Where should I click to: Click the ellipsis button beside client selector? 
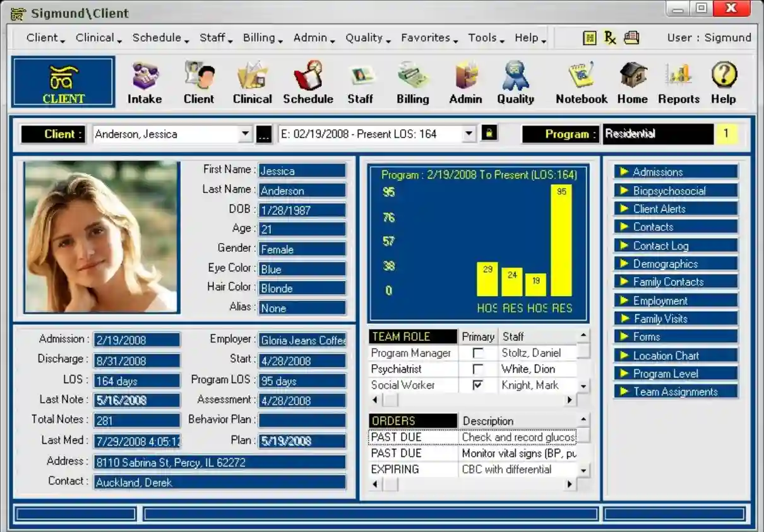coord(263,134)
